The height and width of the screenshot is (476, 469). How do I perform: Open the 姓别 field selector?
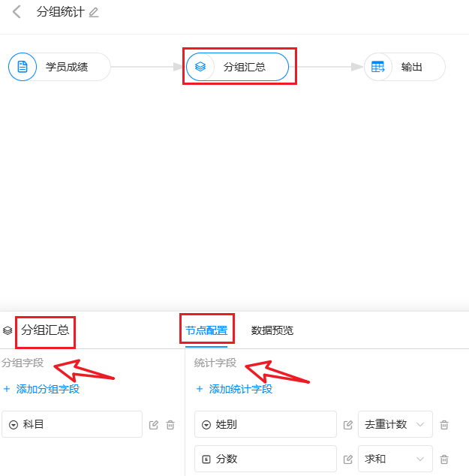point(265,425)
